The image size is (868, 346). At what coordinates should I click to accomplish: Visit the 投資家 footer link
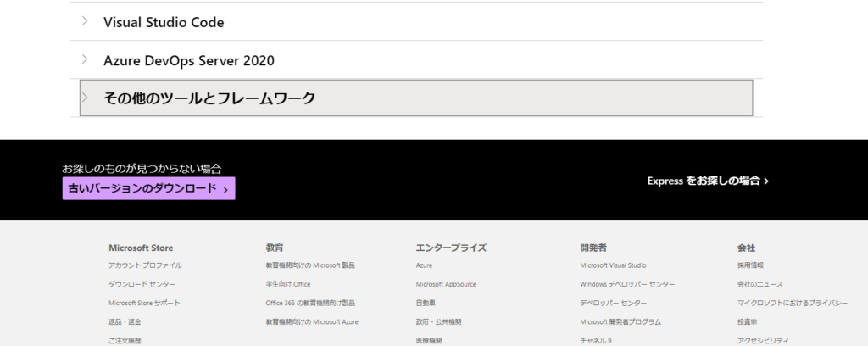click(x=748, y=322)
